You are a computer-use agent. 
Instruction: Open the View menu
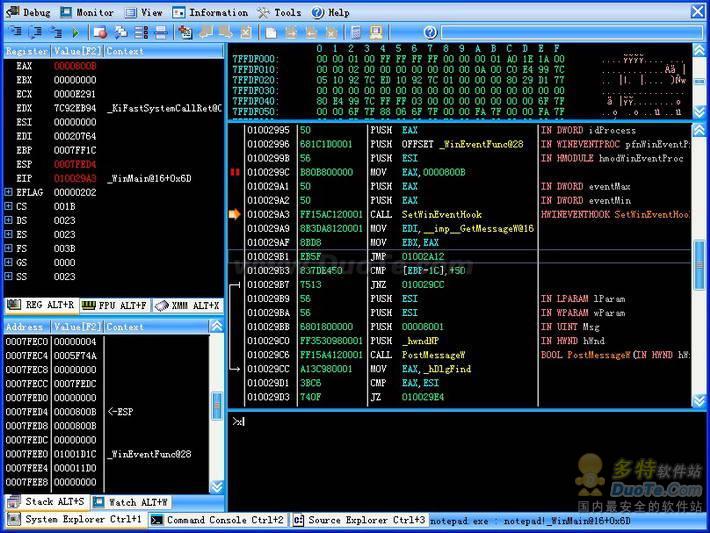coord(144,12)
